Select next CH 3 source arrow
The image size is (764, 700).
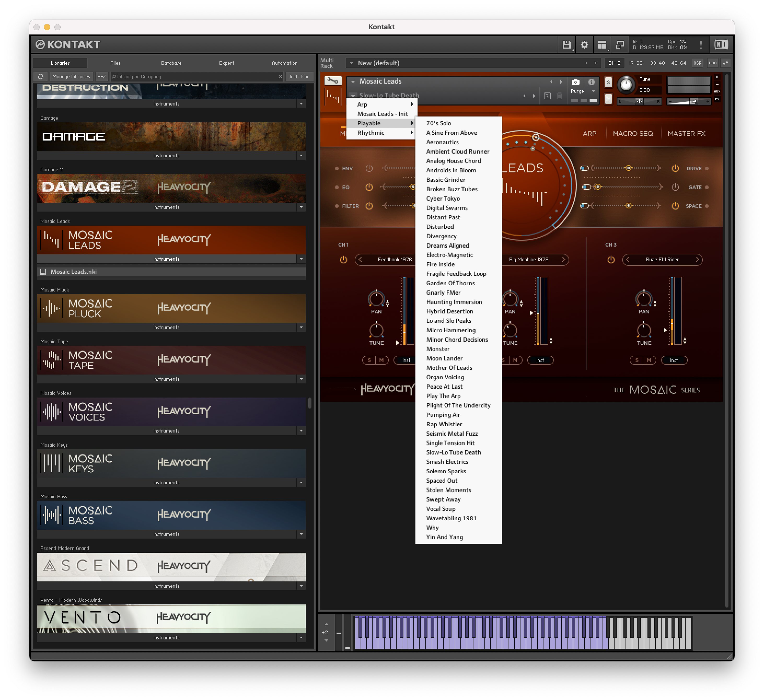[x=697, y=259]
